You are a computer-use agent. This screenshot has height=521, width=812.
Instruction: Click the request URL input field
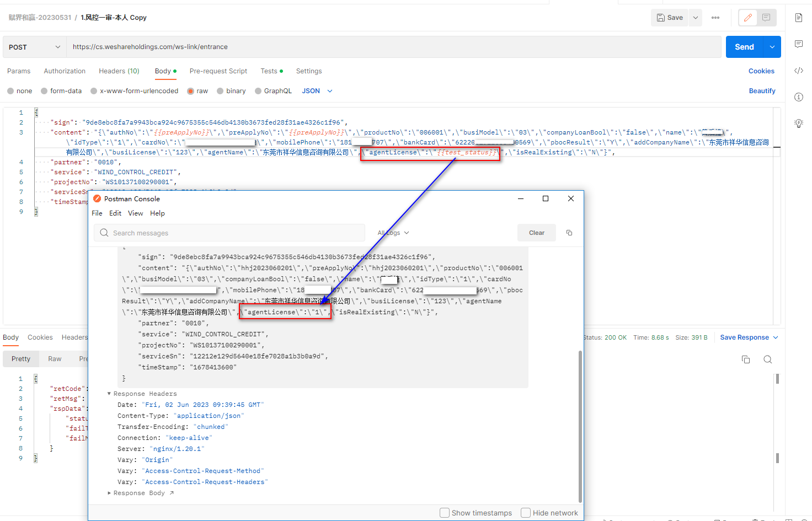[x=394, y=47]
